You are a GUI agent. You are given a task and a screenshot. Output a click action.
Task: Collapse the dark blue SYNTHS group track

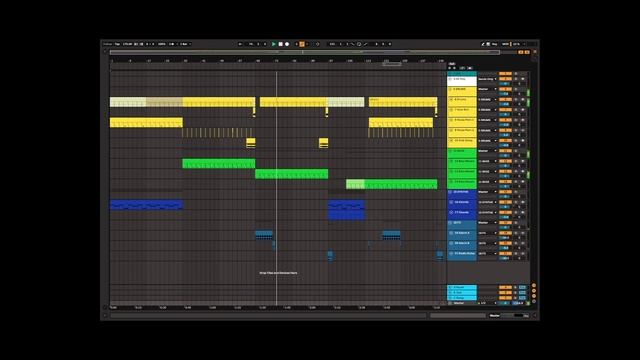click(451, 192)
